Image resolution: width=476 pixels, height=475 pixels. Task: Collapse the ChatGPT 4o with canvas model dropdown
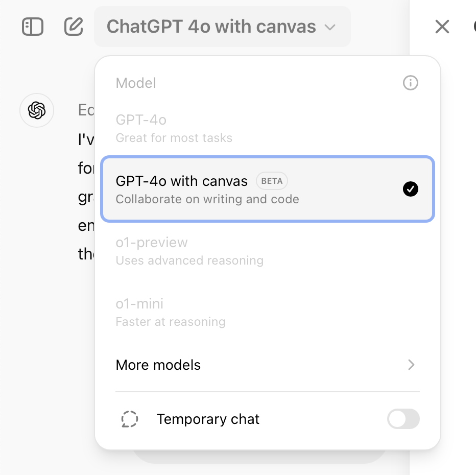[222, 27]
